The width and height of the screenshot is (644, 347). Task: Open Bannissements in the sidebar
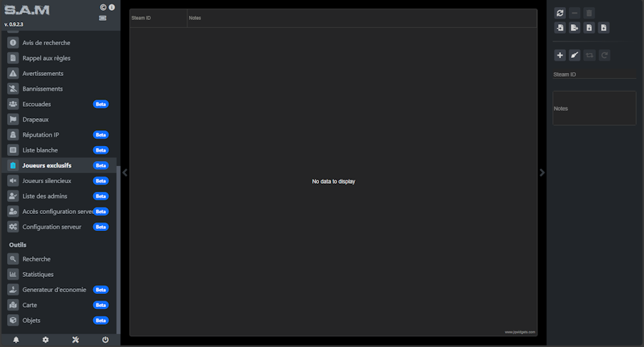(x=42, y=89)
